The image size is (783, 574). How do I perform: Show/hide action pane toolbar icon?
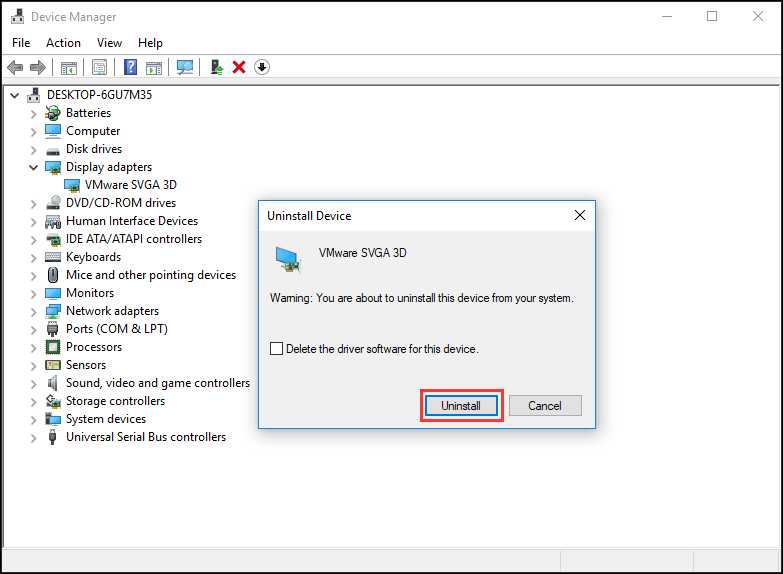[x=154, y=67]
